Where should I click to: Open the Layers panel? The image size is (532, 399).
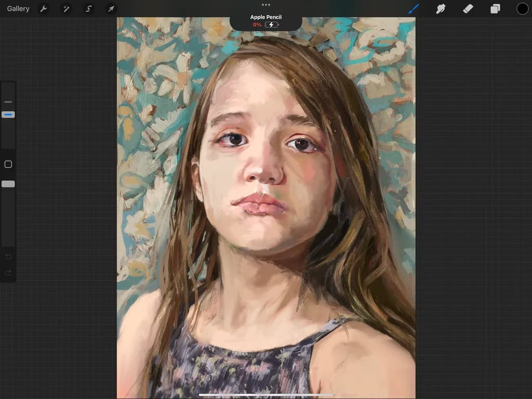coord(495,8)
